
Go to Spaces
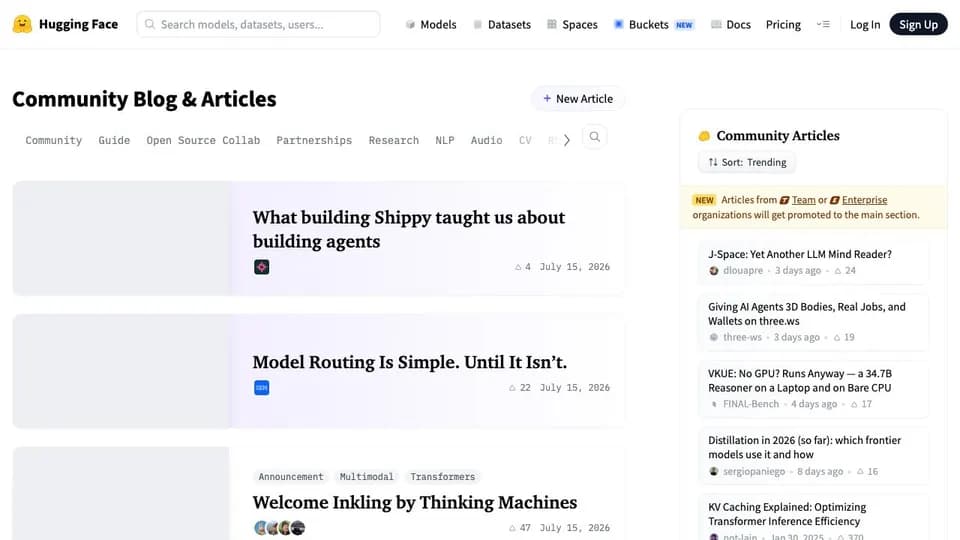point(572,24)
